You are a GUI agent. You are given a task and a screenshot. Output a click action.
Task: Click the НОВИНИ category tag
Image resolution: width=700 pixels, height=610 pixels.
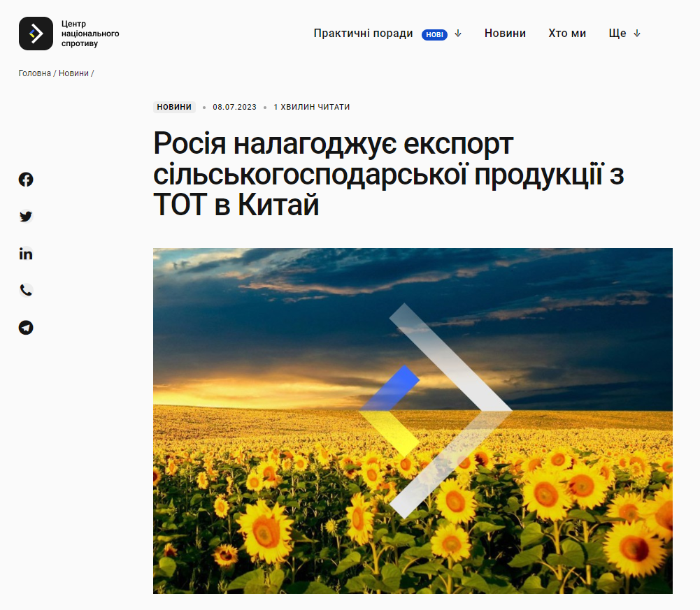[174, 107]
